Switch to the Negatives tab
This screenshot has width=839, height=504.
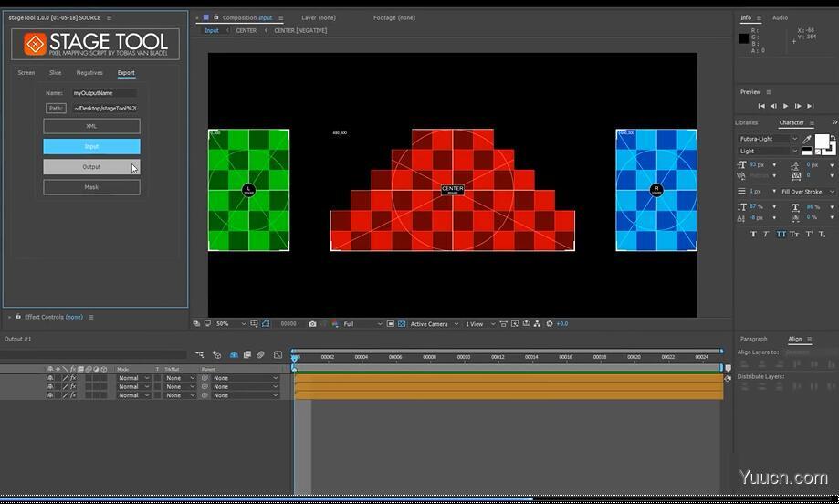click(x=89, y=73)
